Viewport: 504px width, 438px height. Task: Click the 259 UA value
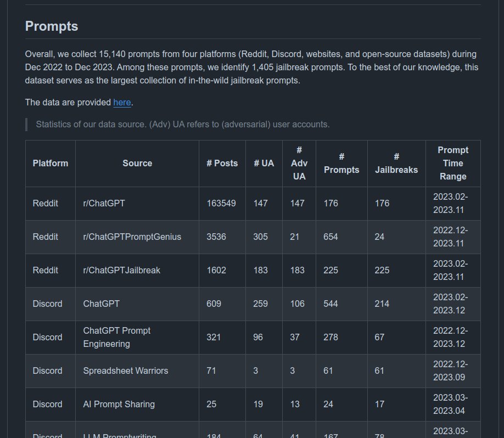[x=260, y=304]
